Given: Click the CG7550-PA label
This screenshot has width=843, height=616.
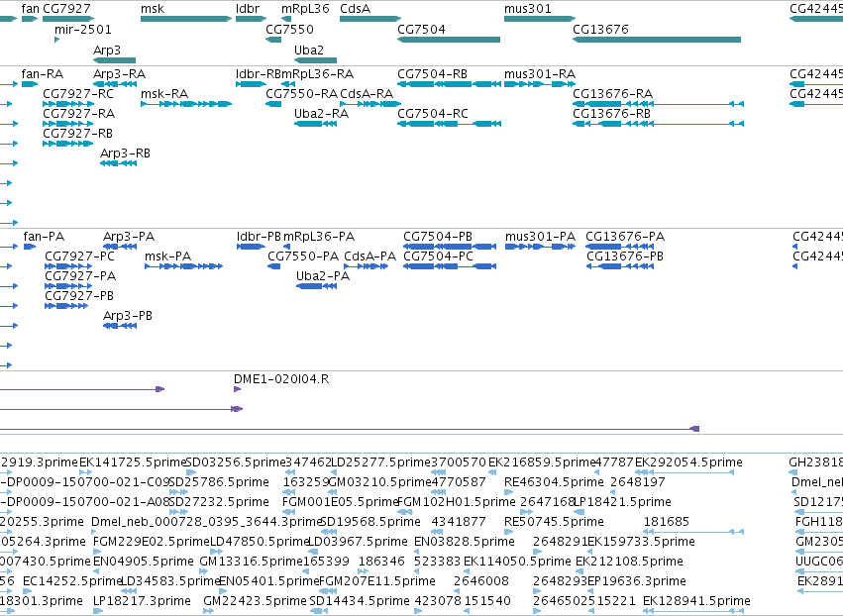Looking at the screenshot, I should point(303,256).
